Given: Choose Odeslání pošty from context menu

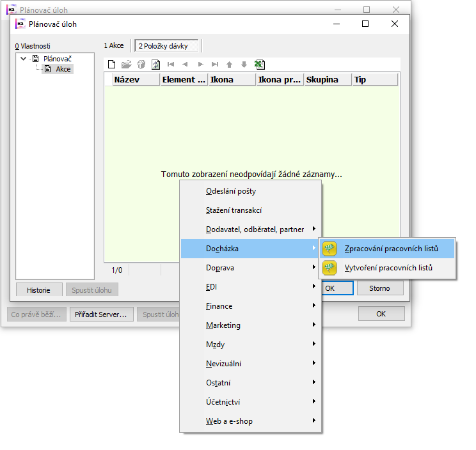Looking at the screenshot, I should (x=250, y=191).
